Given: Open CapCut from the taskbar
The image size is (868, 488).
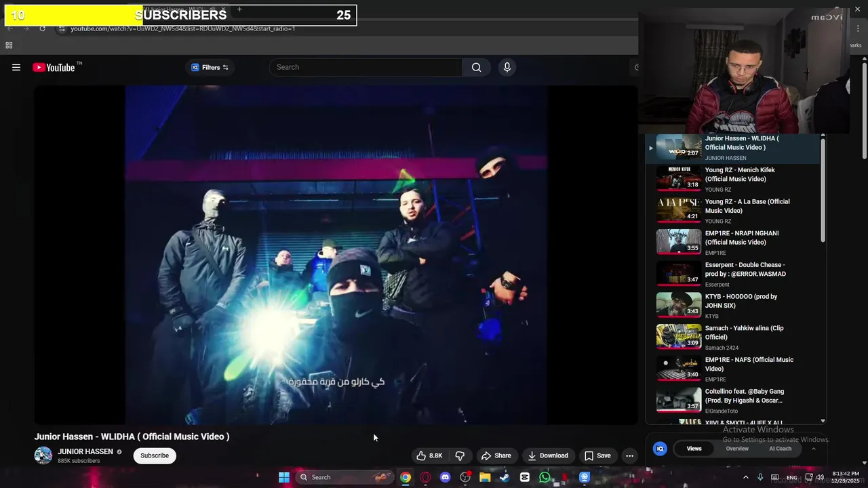Looking at the screenshot, I should (525, 477).
